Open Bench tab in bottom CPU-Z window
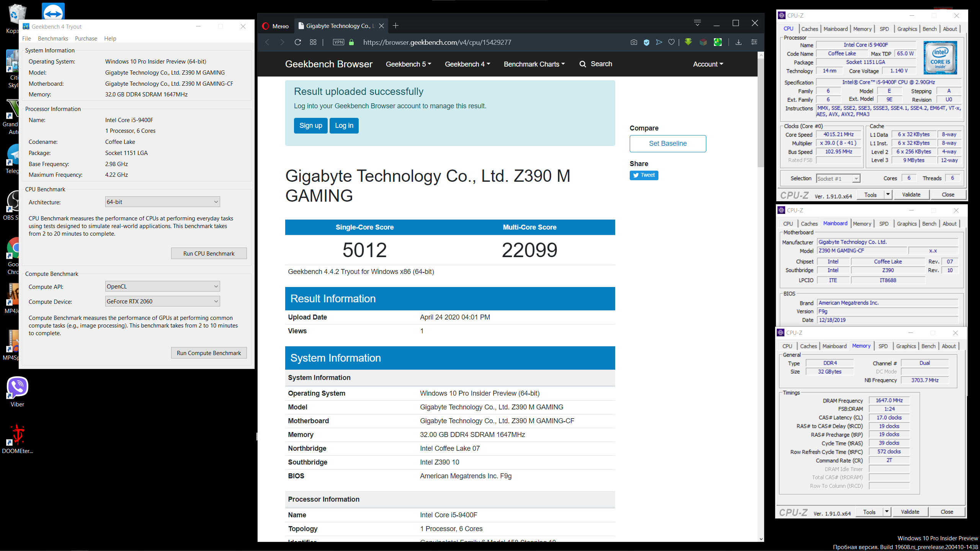This screenshot has height=551, width=980. (x=928, y=346)
